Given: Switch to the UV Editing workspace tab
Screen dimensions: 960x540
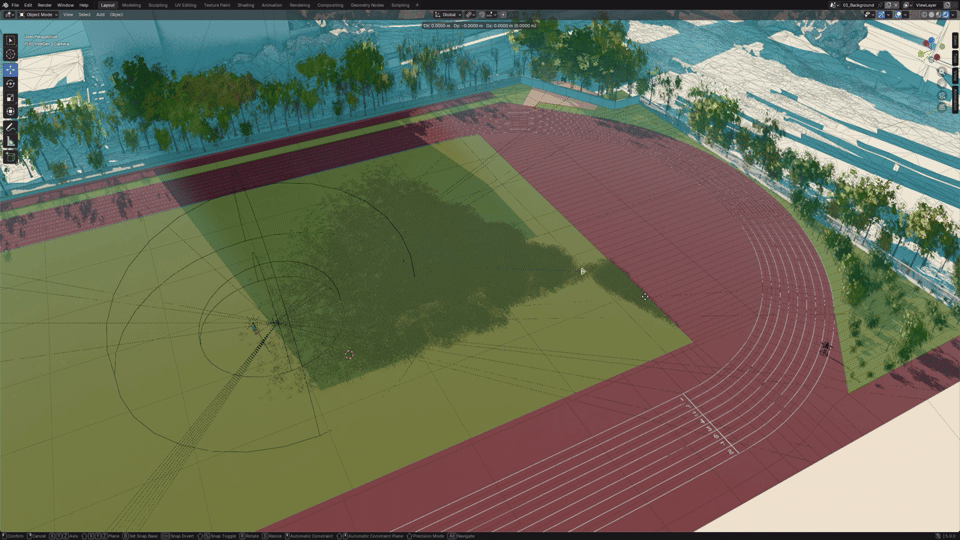Looking at the screenshot, I should point(186,5).
